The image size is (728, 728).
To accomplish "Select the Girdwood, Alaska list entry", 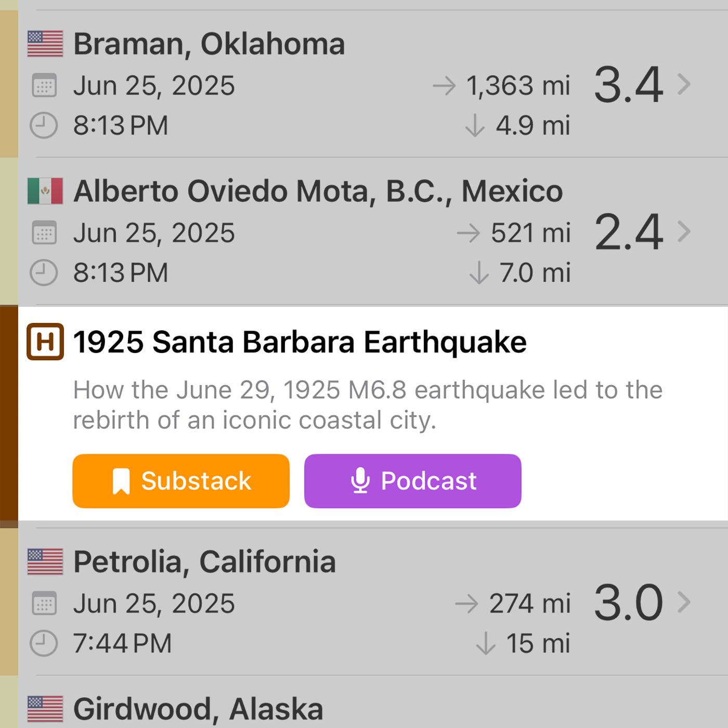I will point(364,702).
